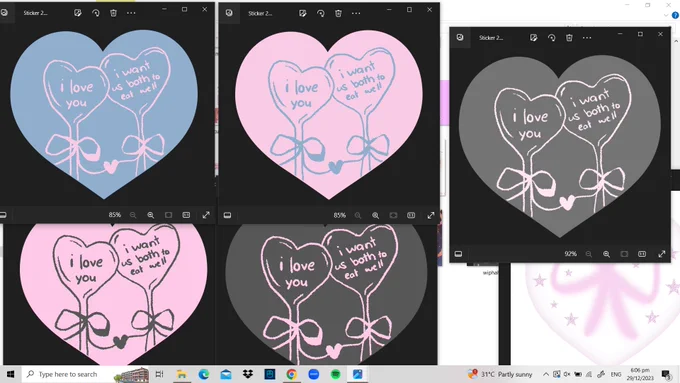This screenshot has height=383, width=680.
Task: Select the Sticker 2... title of gray heart window
Action: click(x=491, y=38)
